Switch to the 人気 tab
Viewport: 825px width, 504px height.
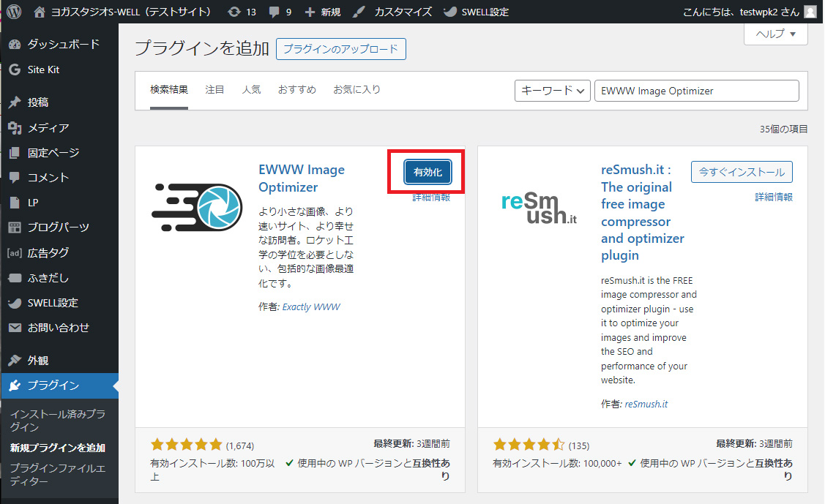point(252,90)
